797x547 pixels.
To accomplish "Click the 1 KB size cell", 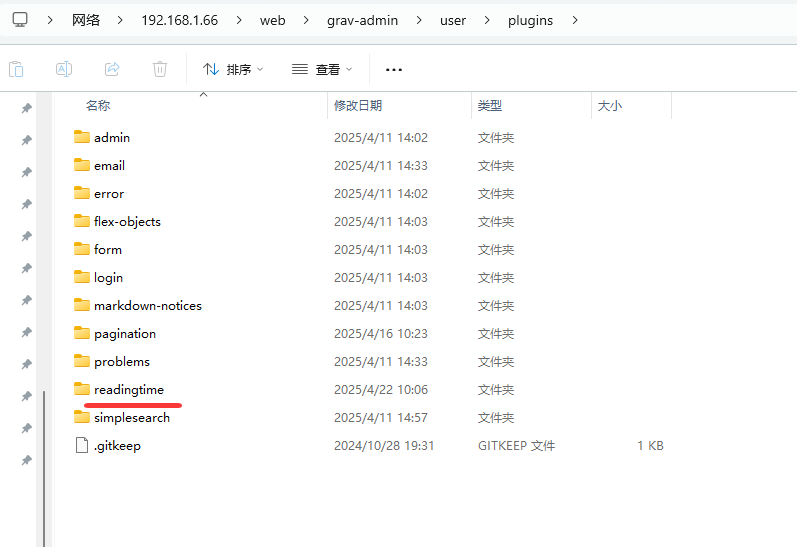I will [650, 446].
